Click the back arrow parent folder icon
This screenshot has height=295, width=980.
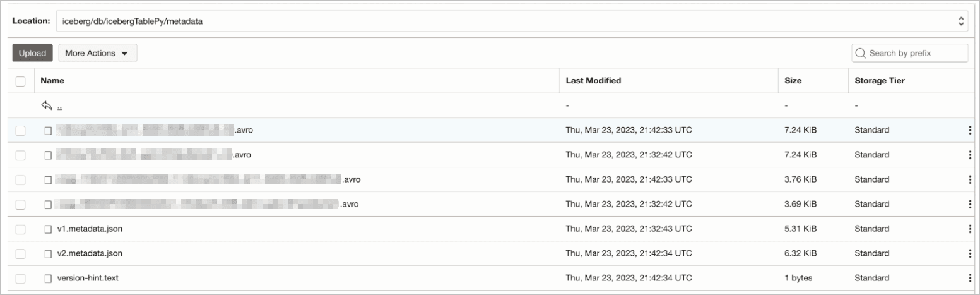click(x=47, y=106)
